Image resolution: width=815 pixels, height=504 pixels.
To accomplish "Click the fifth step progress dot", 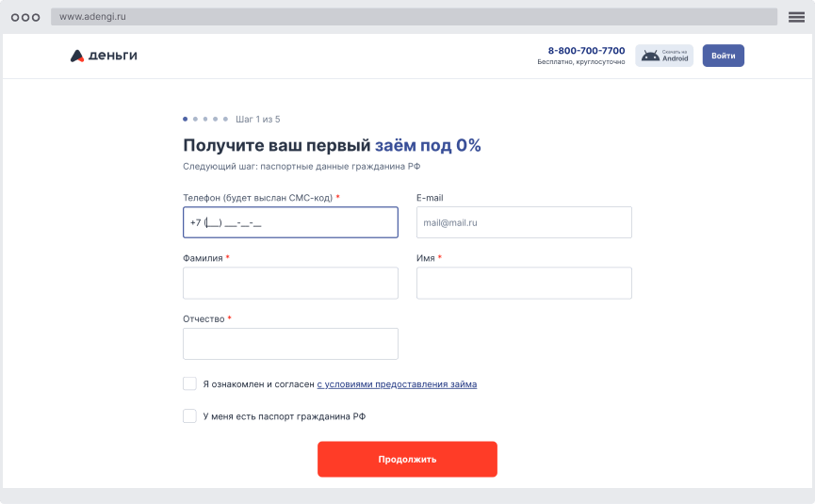I will click(225, 120).
